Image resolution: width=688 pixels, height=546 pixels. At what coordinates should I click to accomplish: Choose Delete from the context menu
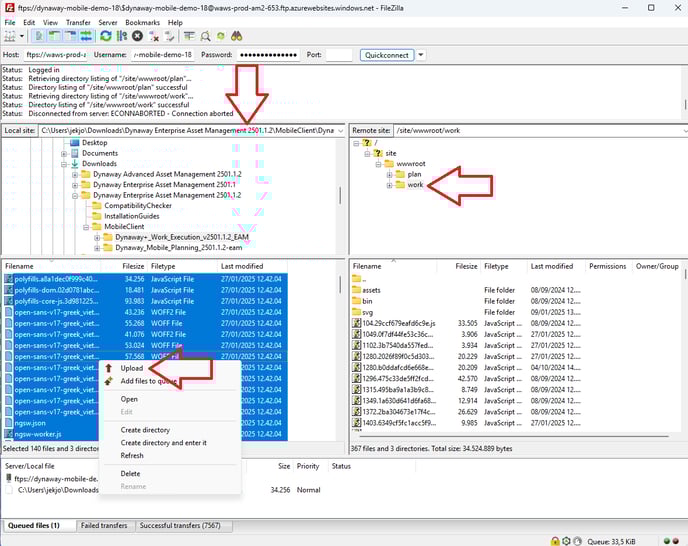(x=130, y=474)
